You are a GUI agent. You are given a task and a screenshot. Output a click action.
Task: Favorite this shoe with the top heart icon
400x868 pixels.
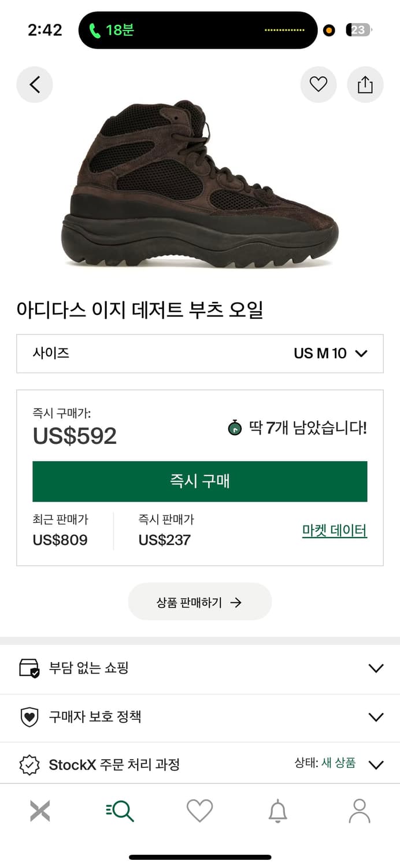[318, 85]
